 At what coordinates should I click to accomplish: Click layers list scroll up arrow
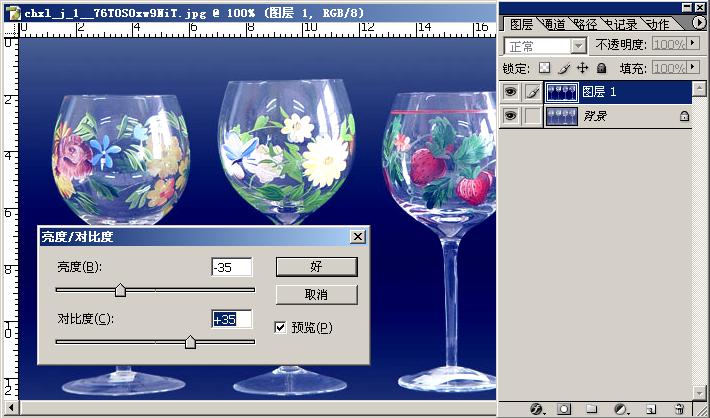699,87
